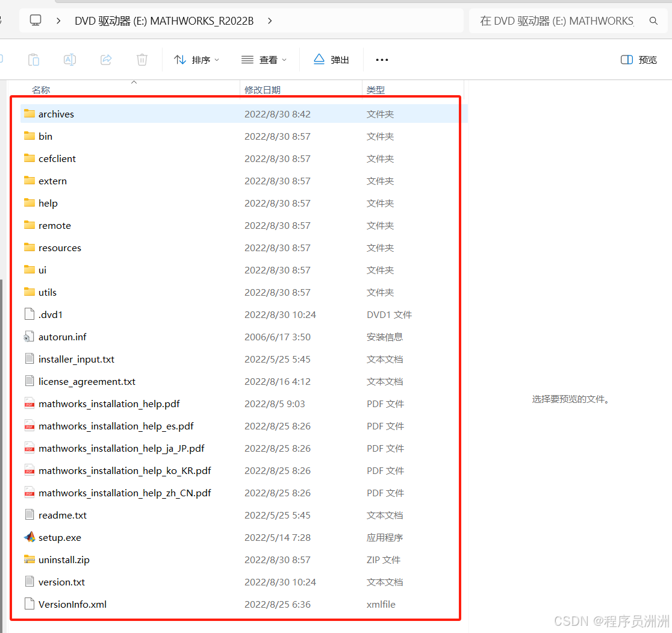672x633 pixels.
Task: Click the This PC monitor icon in address bar
Action: 36,20
